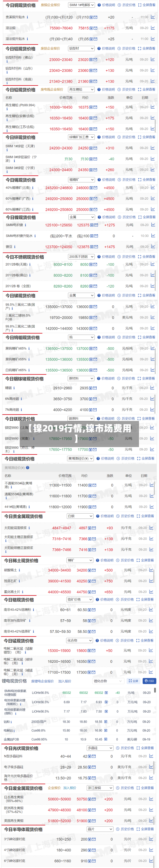Image resolution: width=159 pixels, height=868 pixels.
Task: Click 历史价格 in 今日稀土现货价格 header
Action: pos(127,560)
